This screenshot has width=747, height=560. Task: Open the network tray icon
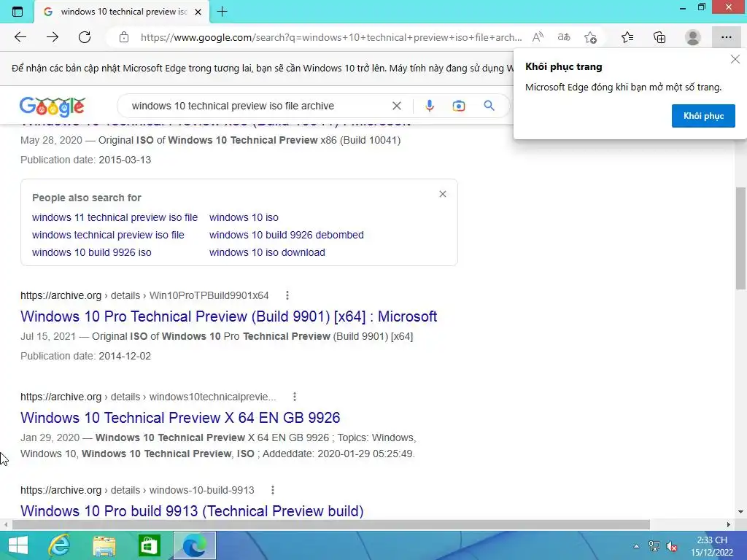pos(654,546)
